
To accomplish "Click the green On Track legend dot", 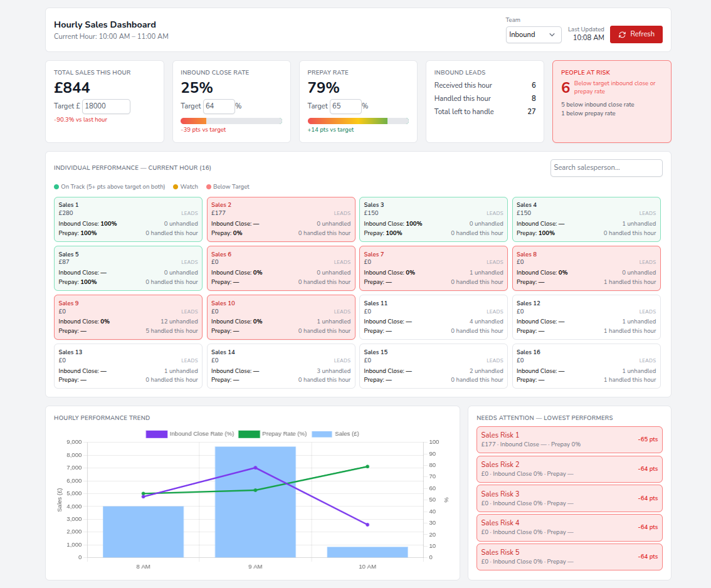I will pyautogui.click(x=56, y=187).
